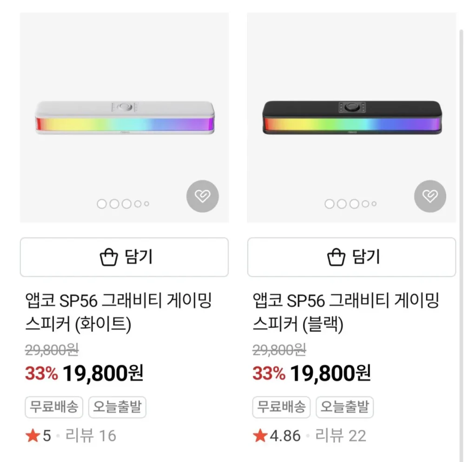476x462 pixels.
Task: Click basket icon for black speaker
Action: [x=337, y=257]
